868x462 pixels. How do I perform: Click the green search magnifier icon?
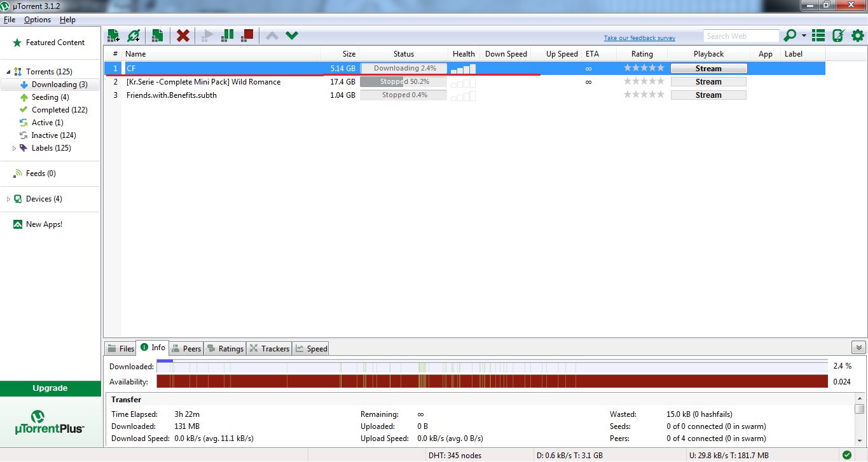click(x=790, y=36)
